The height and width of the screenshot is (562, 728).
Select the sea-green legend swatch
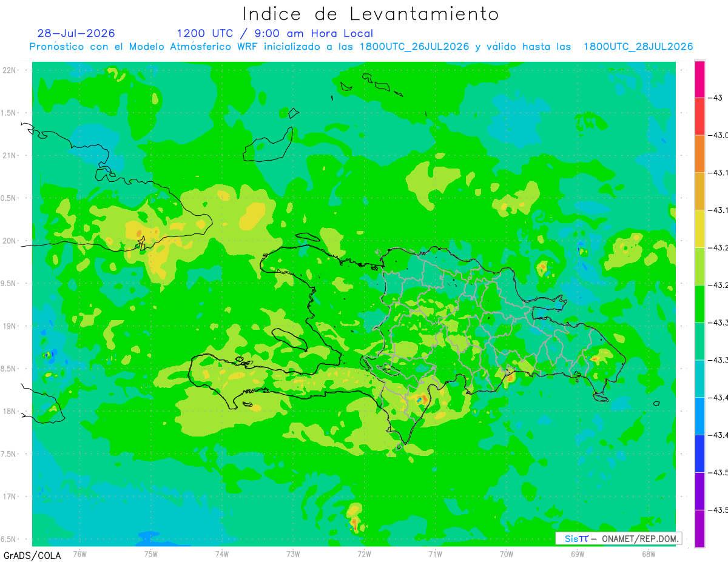coord(699,341)
